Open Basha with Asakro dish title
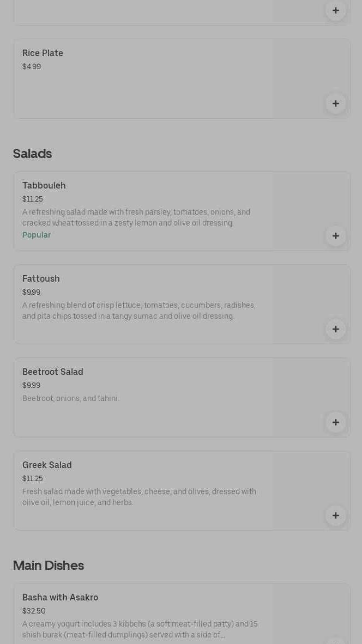The width and height of the screenshot is (362, 644). point(60,597)
